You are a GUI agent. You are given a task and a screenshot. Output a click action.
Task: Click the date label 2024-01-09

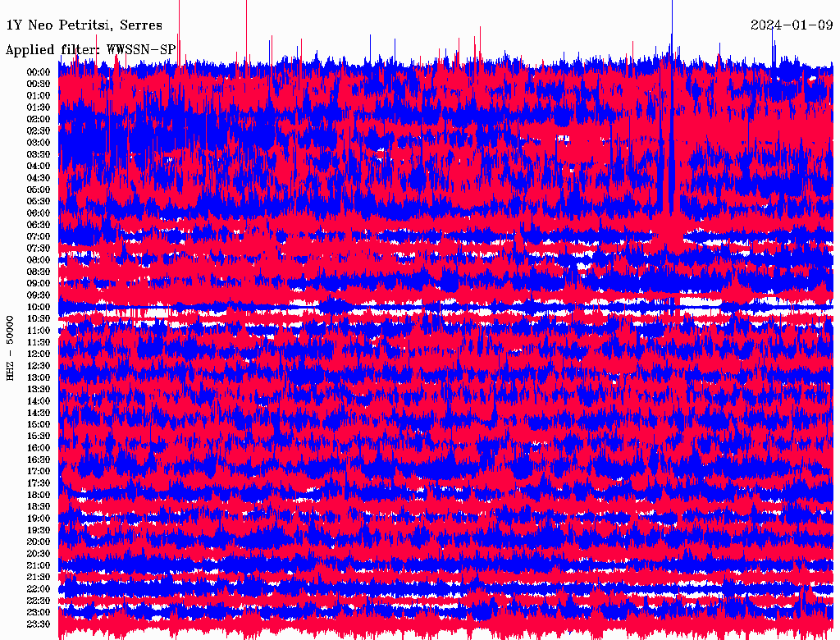792,25
